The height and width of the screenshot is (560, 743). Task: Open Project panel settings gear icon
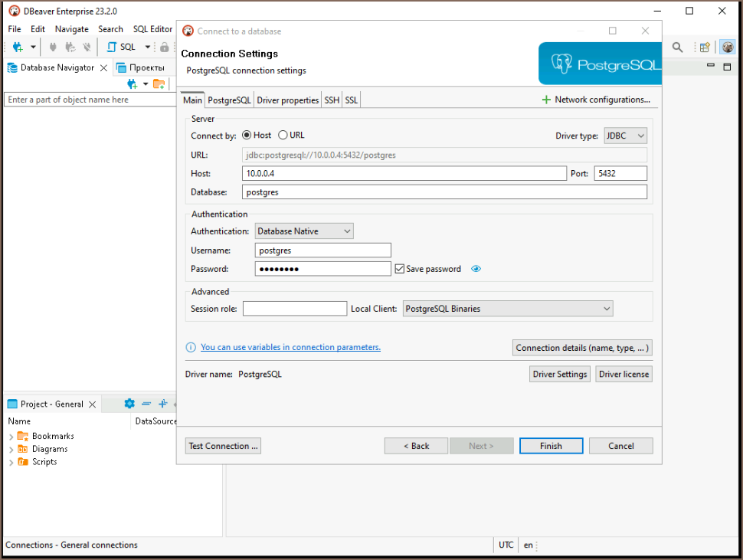[x=129, y=404]
